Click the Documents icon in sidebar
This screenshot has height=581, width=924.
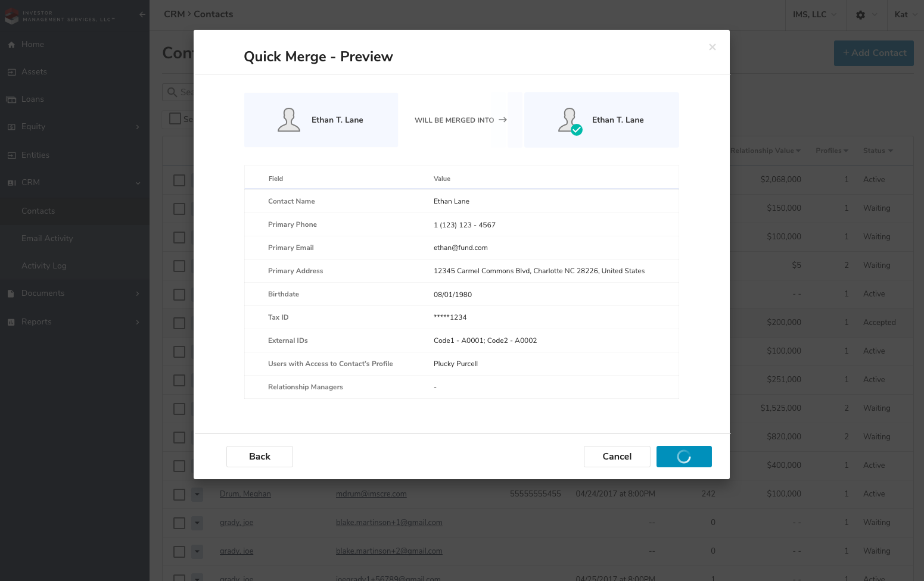pyautogui.click(x=11, y=293)
